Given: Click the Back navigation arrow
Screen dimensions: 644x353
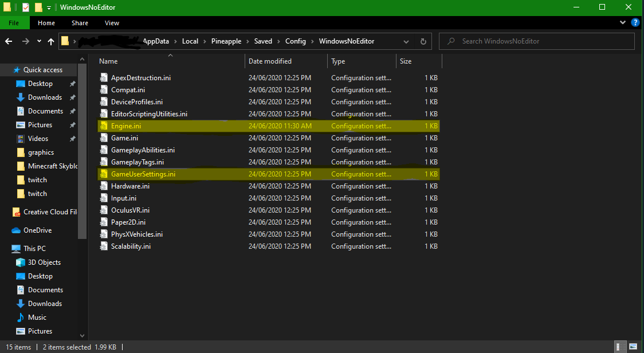Looking at the screenshot, I should pyautogui.click(x=9, y=41).
